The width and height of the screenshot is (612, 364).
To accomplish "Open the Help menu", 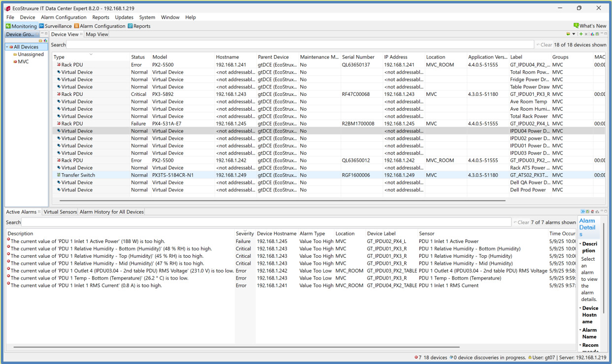I will click(x=191, y=17).
